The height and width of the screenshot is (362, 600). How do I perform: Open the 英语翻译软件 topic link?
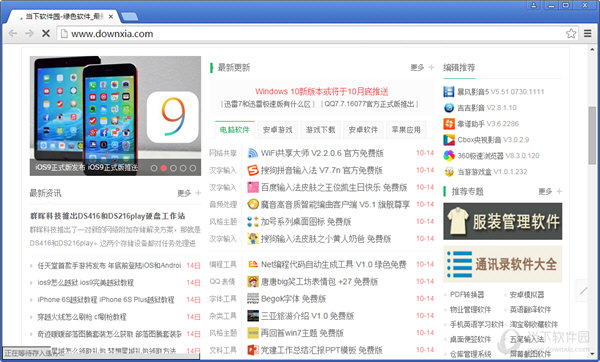530,310
